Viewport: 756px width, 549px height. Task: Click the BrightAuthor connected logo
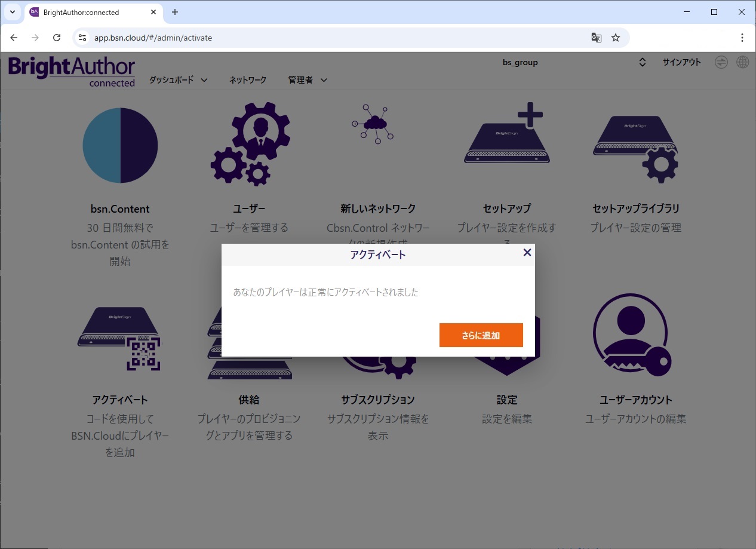(72, 72)
